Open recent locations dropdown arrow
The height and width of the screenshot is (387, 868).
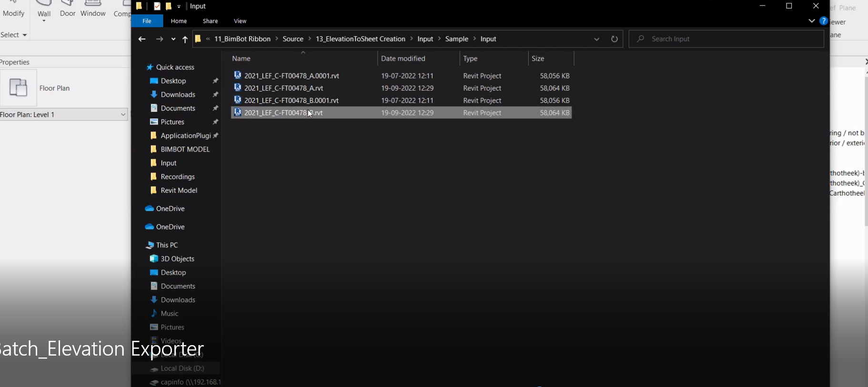[x=173, y=39]
